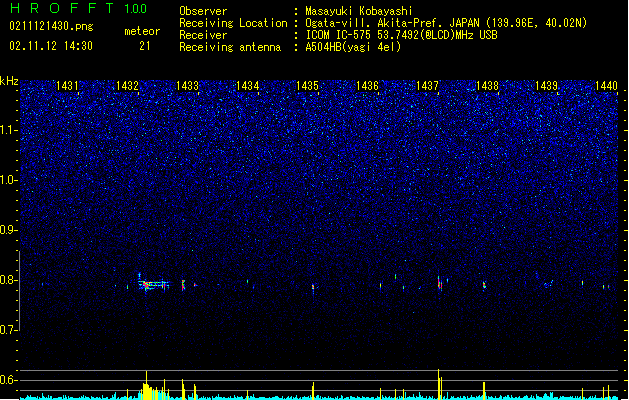Click time axis marker 1433
This screenshot has width=629, height=400.
(x=187, y=85)
